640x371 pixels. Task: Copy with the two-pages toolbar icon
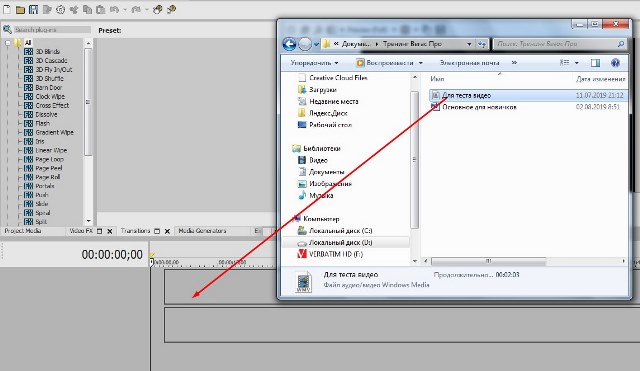point(87,9)
